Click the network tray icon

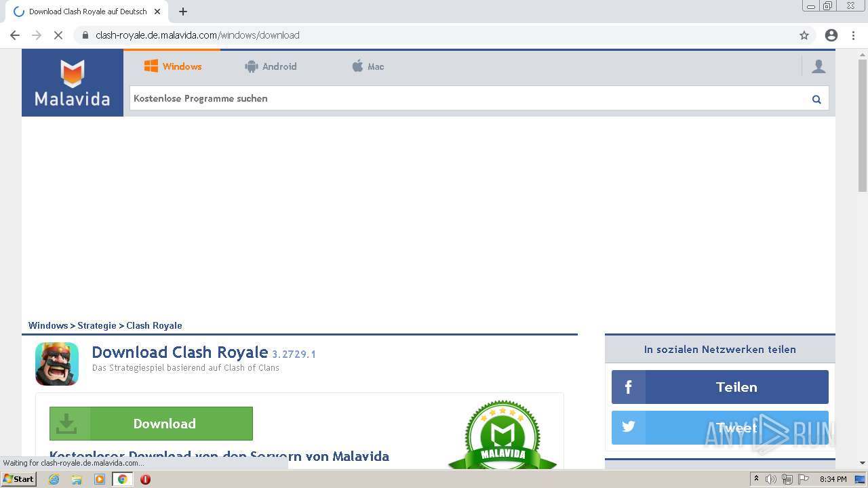tap(787, 479)
